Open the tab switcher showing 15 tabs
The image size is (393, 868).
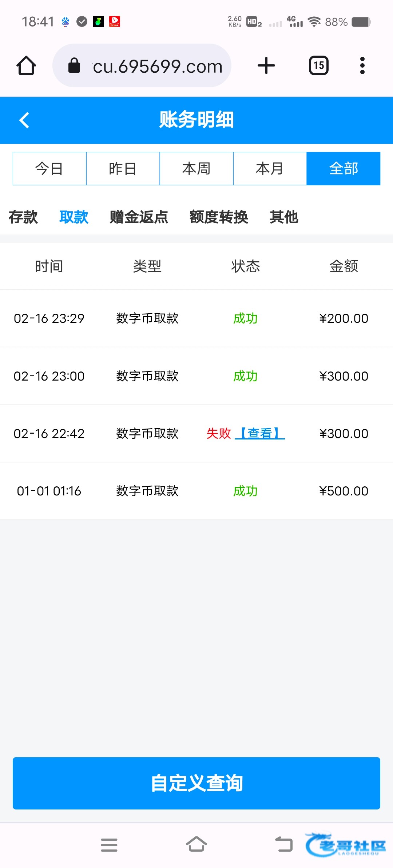coord(319,66)
